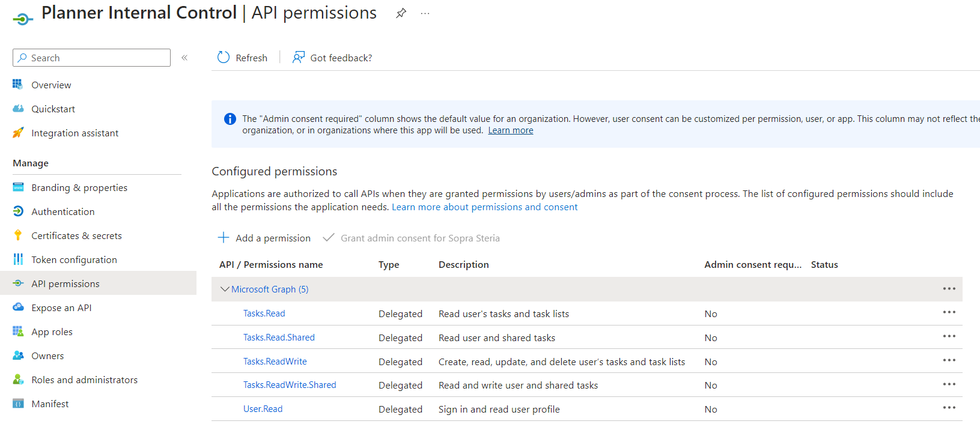
Task: Click Delegated type in Tasks.Read.Shared row
Action: pyautogui.click(x=400, y=338)
